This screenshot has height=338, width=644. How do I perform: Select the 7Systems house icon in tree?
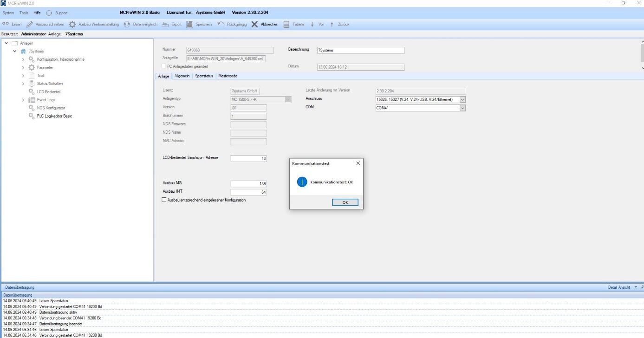pos(23,51)
